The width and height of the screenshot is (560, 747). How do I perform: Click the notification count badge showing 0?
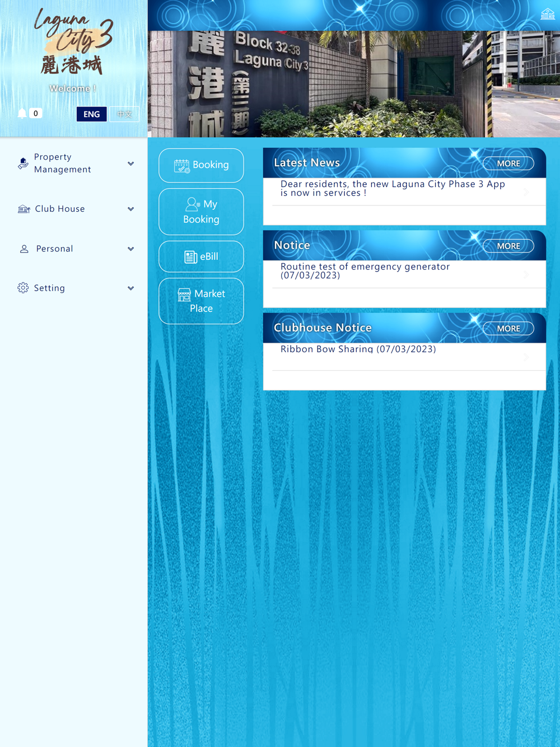36,113
